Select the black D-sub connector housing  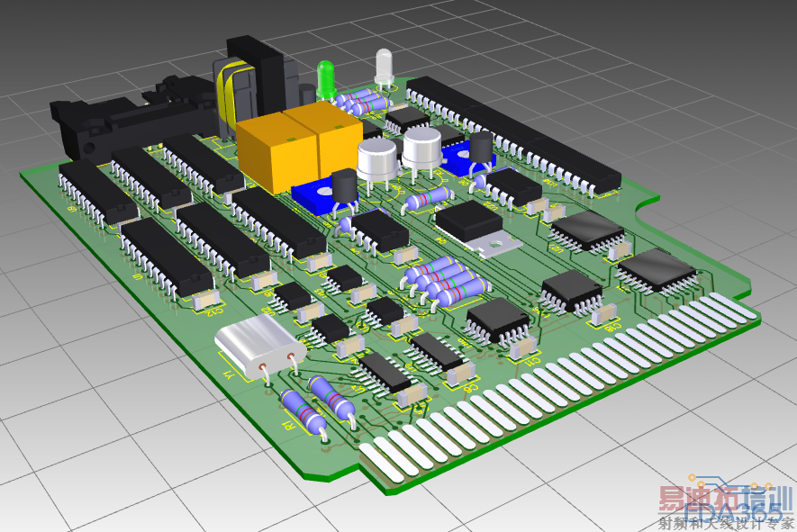point(135,117)
